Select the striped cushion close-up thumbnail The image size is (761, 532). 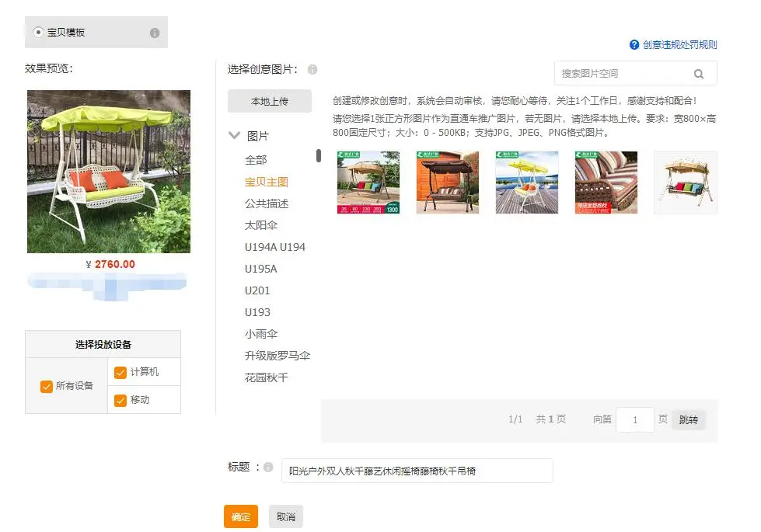(x=606, y=183)
